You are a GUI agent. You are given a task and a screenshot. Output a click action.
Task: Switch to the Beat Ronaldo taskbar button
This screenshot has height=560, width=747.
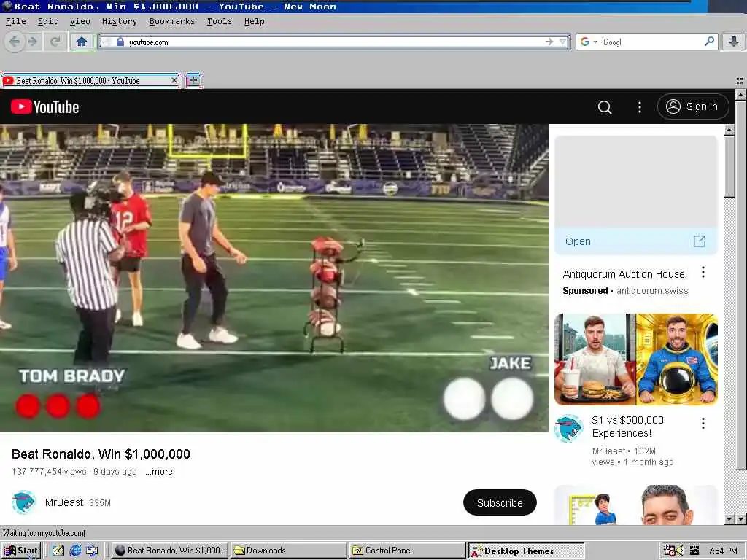(x=170, y=551)
